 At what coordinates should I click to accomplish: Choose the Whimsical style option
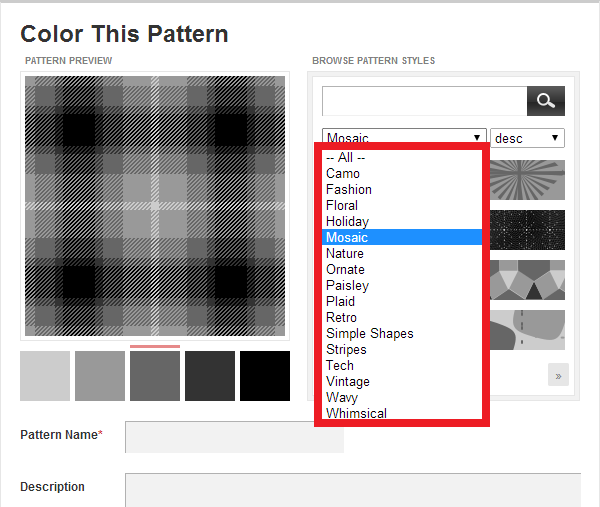[x=356, y=413]
